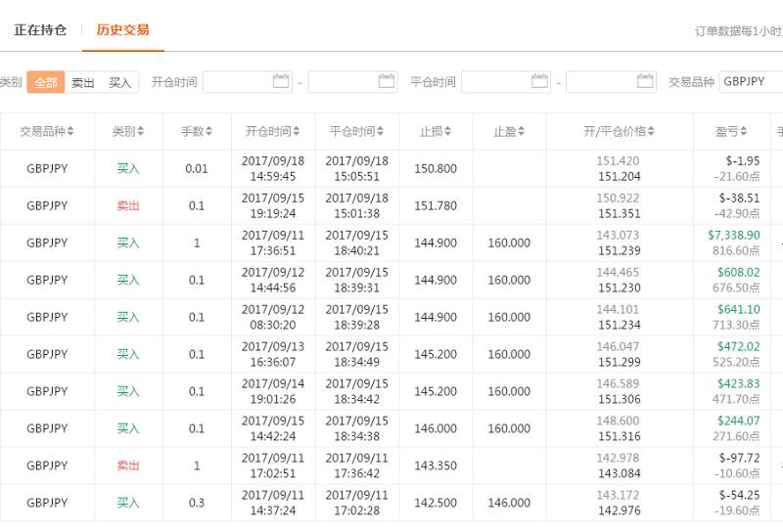Click open price 143.073
Viewport: 783px width, 532px height.
618,235
